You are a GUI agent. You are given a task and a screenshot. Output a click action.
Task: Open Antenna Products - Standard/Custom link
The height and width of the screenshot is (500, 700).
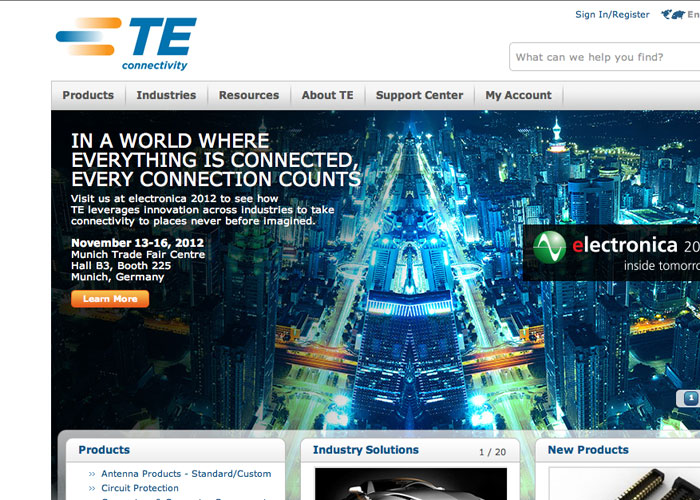click(x=186, y=474)
